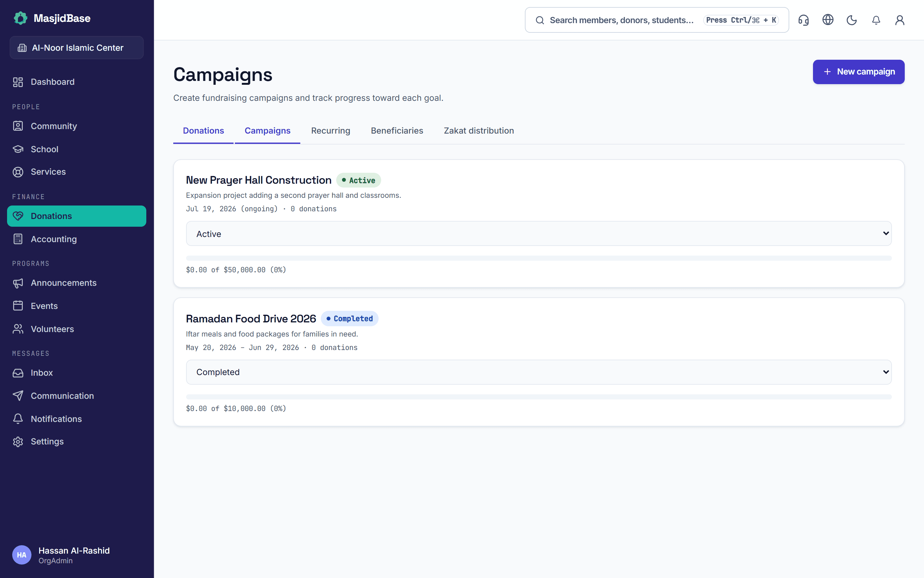Image resolution: width=924 pixels, height=578 pixels.
Task: Open Notifications in sidebar
Action: point(76,419)
